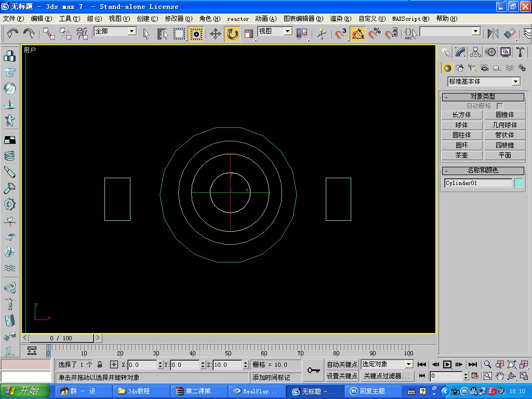The height and width of the screenshot is (399, 532).
Task: Toggle the selection lock padlock
Action: point(100,364)
